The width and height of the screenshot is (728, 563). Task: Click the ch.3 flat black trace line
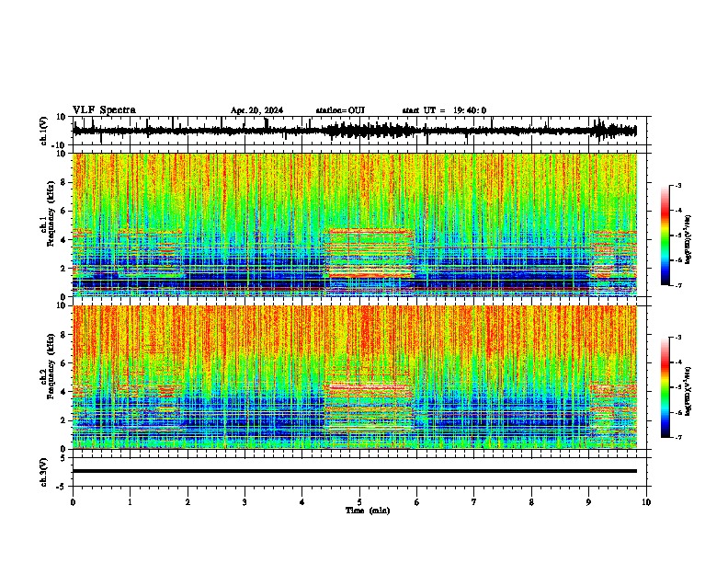(355, 471)
